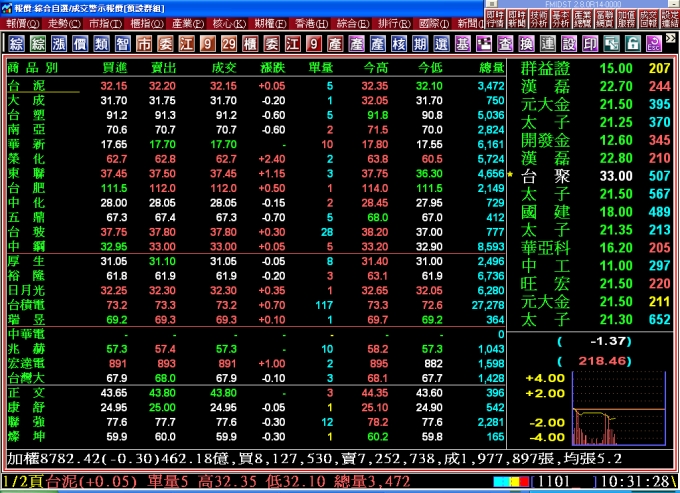Click the colored status indicator bar
Image resolution: width=680 pixels, height=493 pixels.
click(511, 481)
